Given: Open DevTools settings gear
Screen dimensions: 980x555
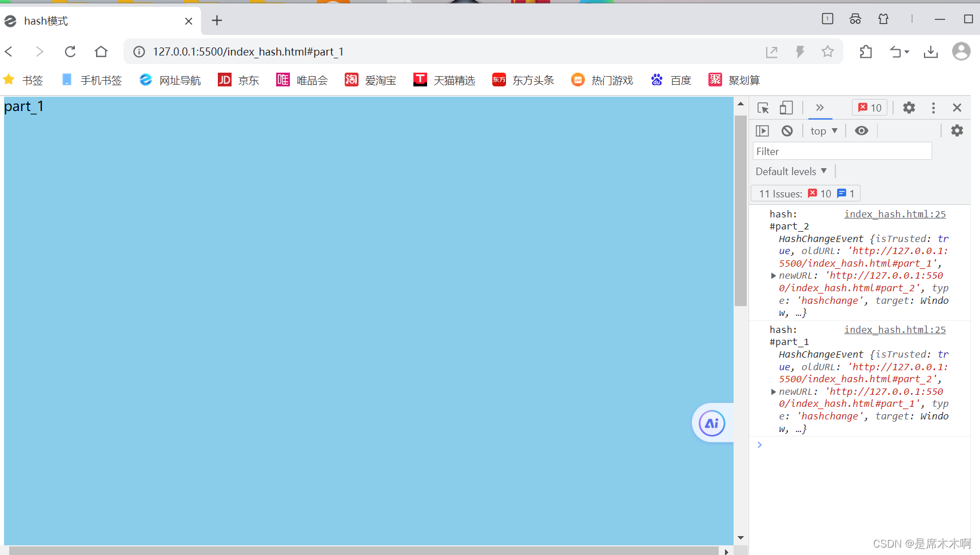Looking at the screenshot, I should [909, 108].
